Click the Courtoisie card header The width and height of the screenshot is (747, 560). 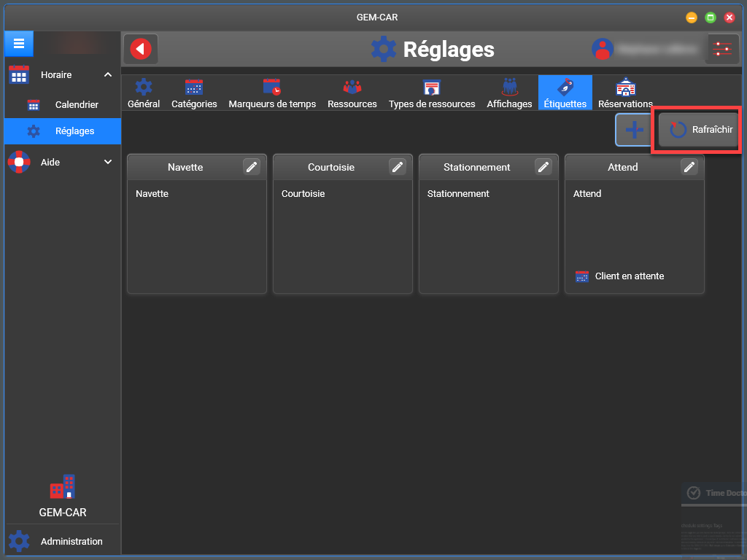pos(343,167)
